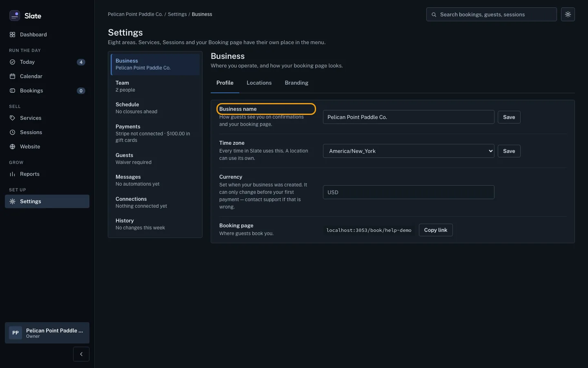Click the Business breadcrumb text
The height and width of the screenshot is (368, 588).
point(202,14)
